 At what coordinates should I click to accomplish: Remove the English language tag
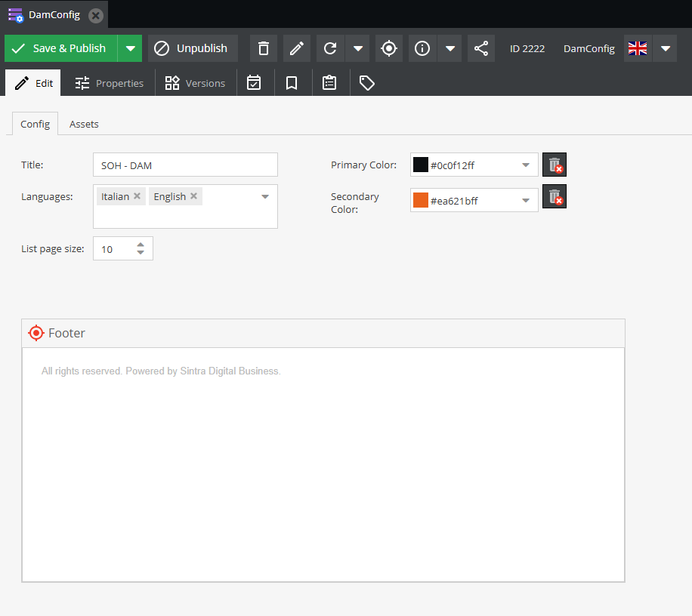pyautogui.click(x=193, y=196)
